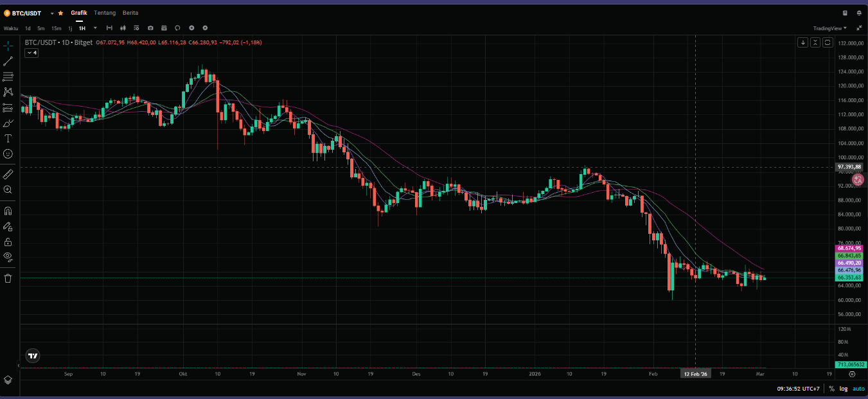The height and width of the screenshot is (399, 868).
Task: Switch to the Berita tab
Action: click(x=130, y=13)
